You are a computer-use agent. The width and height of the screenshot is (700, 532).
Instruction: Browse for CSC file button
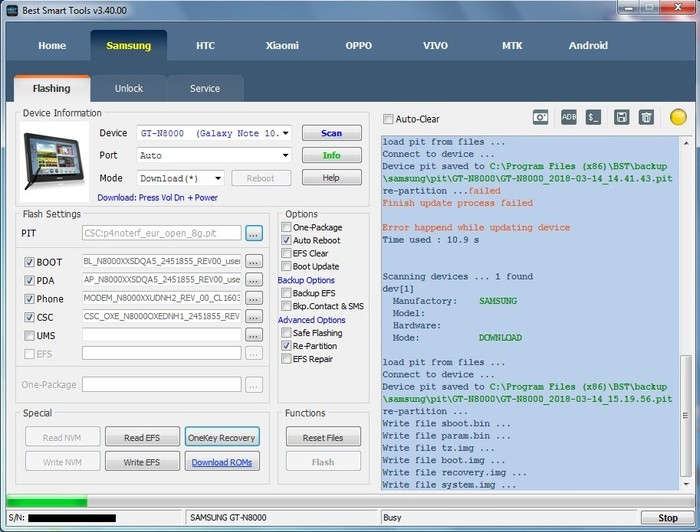254,317
